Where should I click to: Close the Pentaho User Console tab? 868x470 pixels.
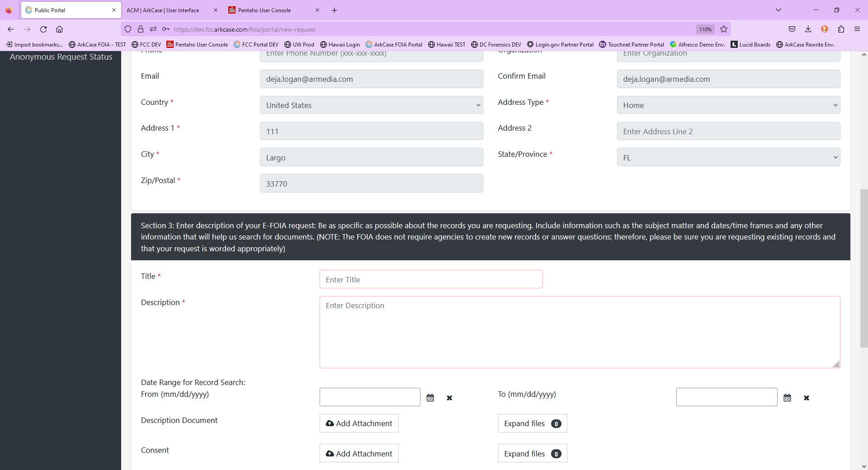coord(317,10)
